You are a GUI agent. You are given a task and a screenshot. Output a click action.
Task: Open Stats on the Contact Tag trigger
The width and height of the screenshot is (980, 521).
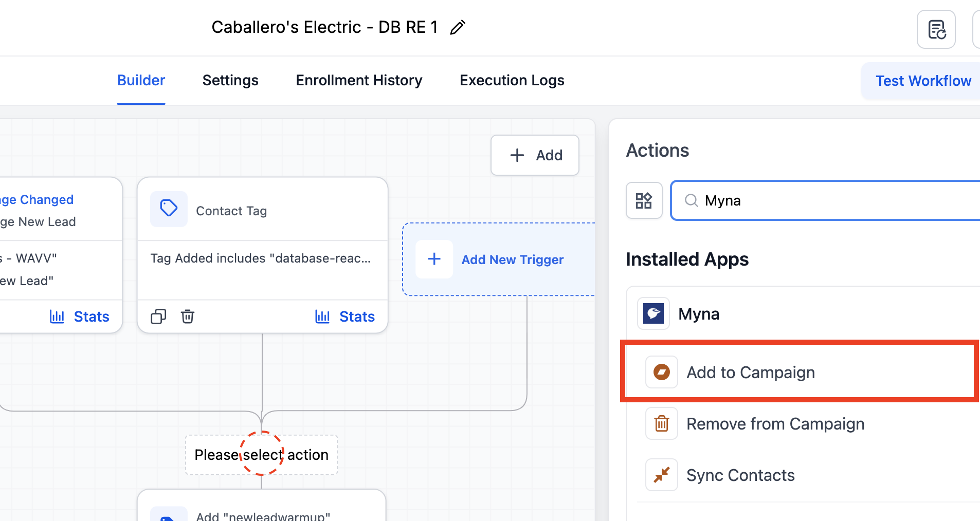pyautogui.click(x=345, y=316)
